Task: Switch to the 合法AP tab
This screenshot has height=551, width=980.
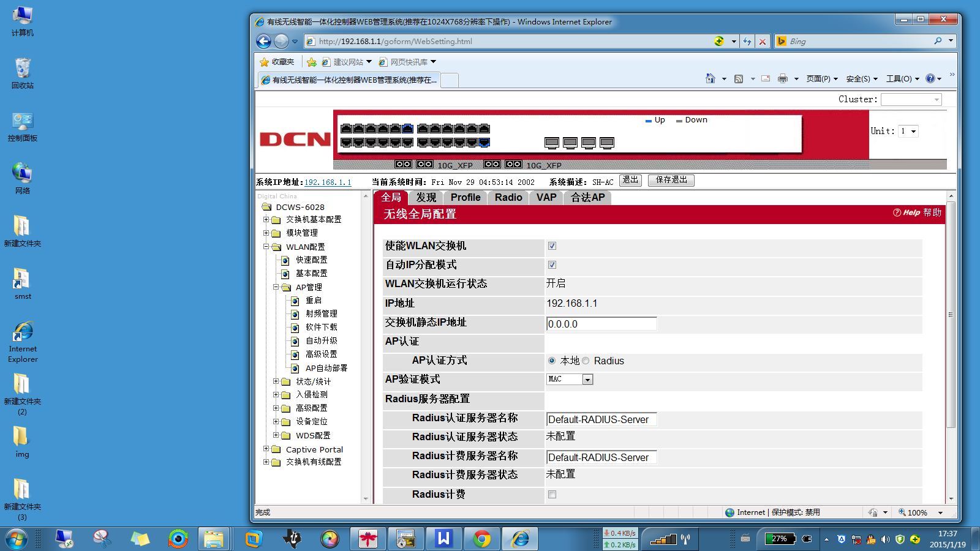Action: point(588,197)
